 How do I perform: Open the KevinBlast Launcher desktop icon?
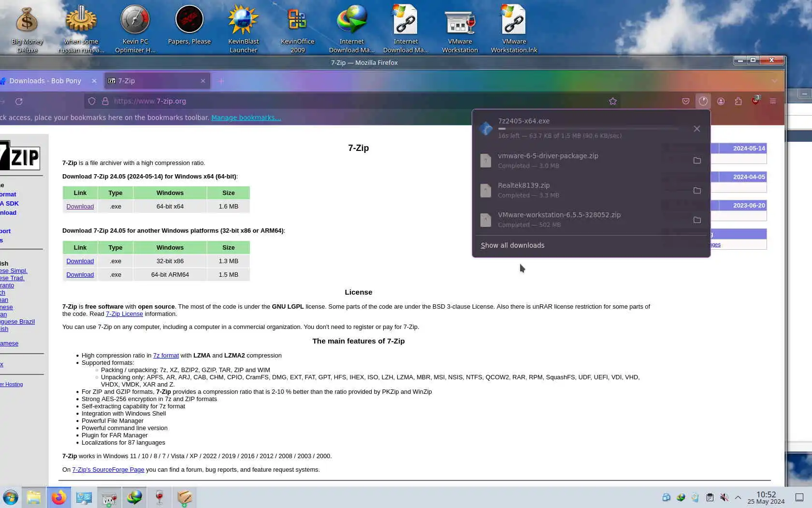[x=244, y=29]
